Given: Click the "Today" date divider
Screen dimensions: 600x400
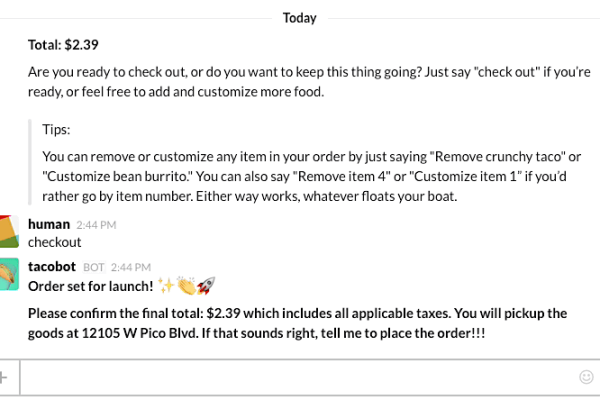Looking at the screenshot, I should pos(300,18).
